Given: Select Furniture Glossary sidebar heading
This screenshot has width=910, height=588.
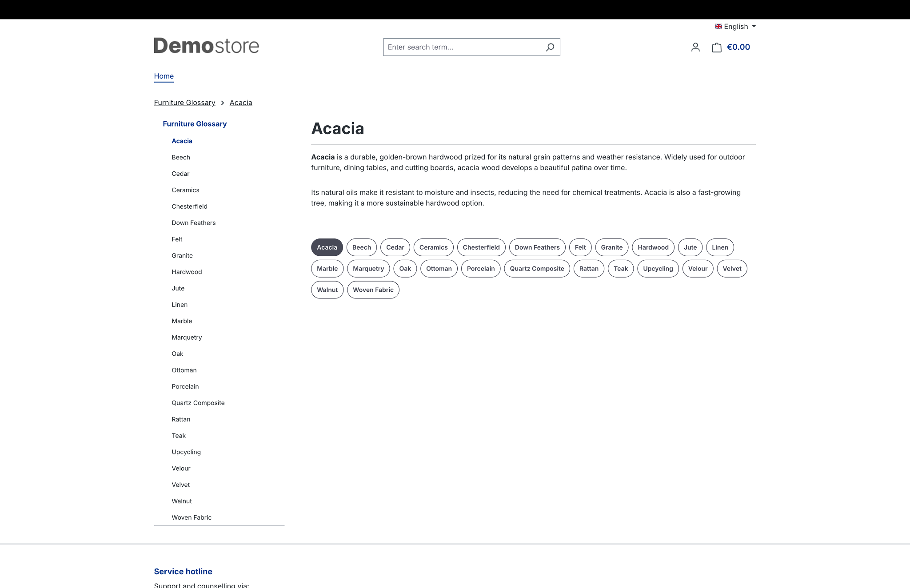Looking at the screenshot, I should 195,124.
